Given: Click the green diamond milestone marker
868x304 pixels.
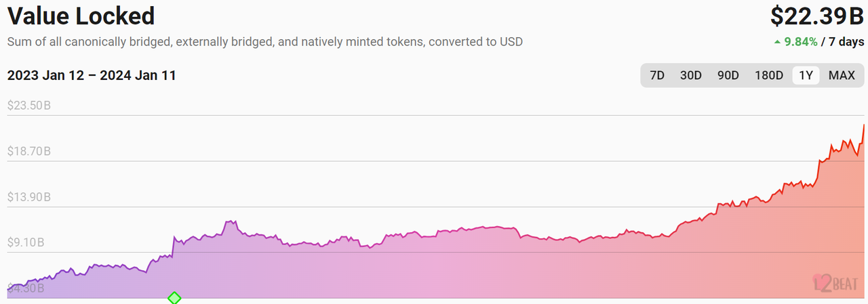Looking at the screenshot, I should click(x=174, y=298).
